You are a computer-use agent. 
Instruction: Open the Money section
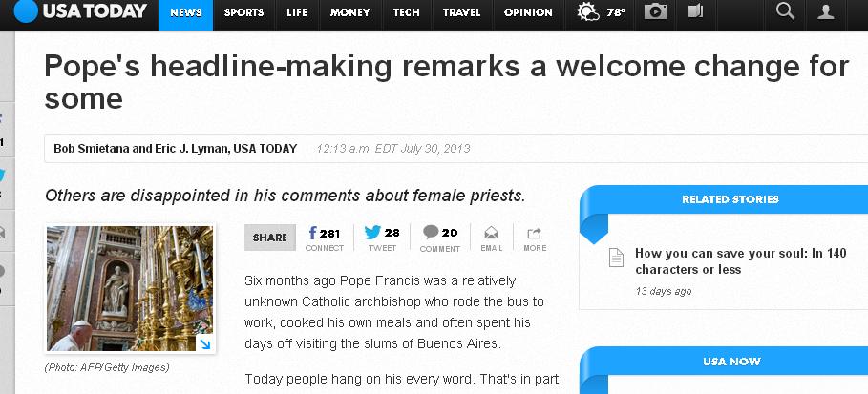349,13
